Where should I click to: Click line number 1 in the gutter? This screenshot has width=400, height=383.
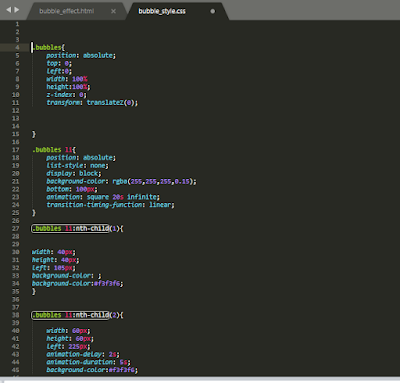point(17,24)
